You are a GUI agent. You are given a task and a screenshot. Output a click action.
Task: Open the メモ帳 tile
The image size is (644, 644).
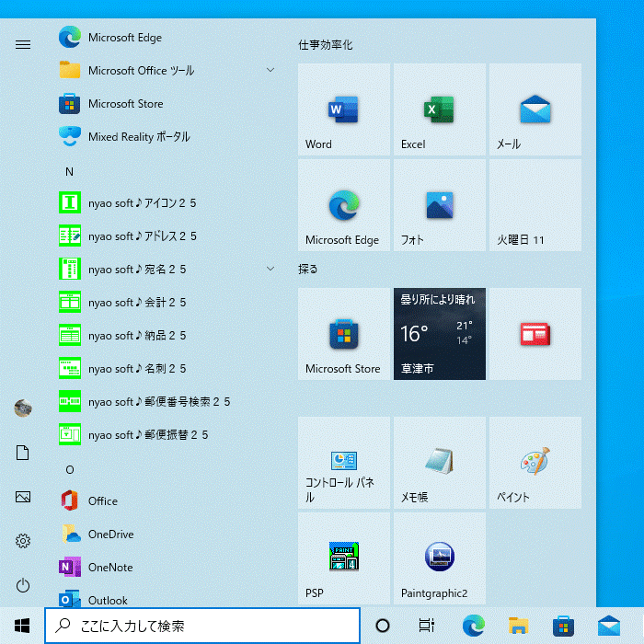coord(440,463)
